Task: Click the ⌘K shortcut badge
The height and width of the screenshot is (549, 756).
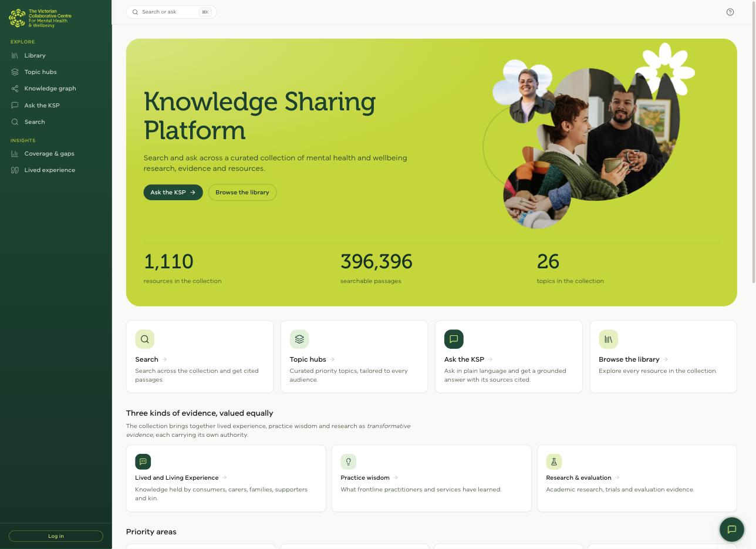Action: [205, 12]
